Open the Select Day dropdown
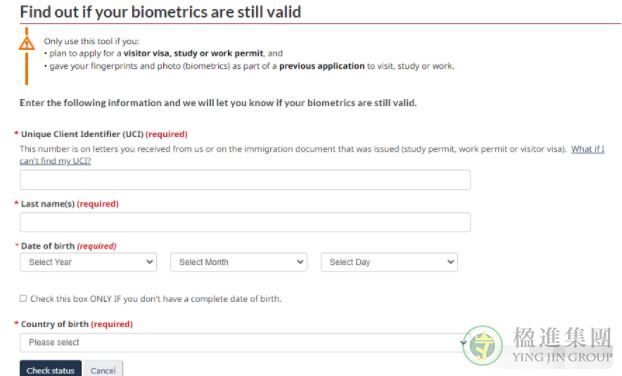The width and height of the screenshot is (622, 376). point(389,262)
